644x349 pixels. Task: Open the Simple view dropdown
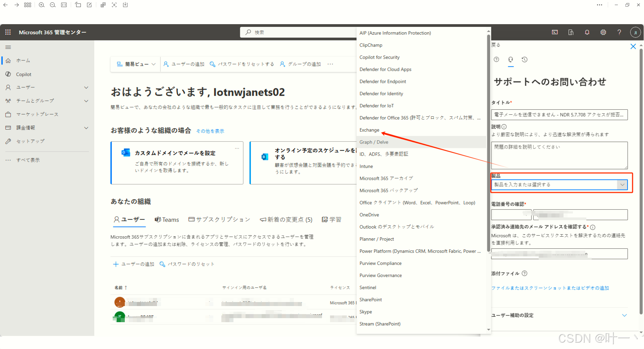pos(136,64)
